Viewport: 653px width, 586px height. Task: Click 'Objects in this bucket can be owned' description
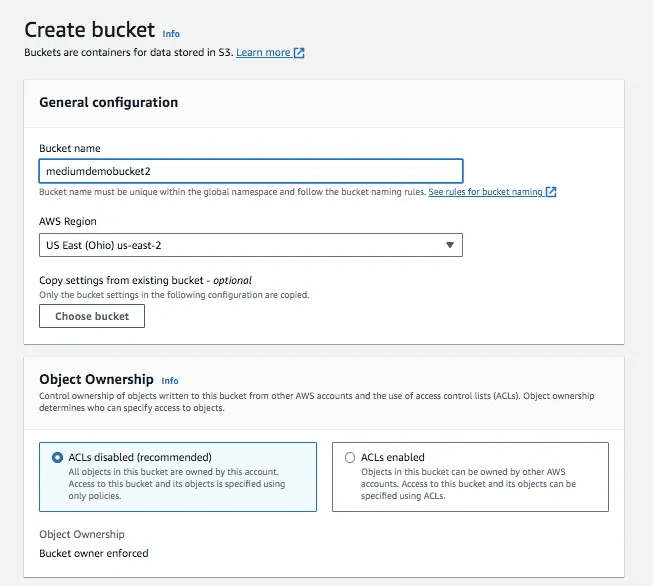[469, 484]
